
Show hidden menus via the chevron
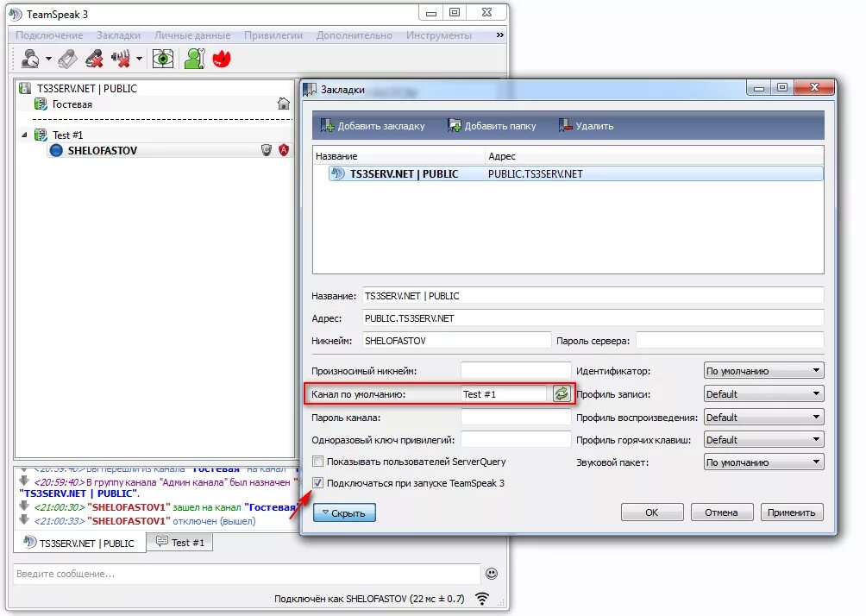click(499, 35)
